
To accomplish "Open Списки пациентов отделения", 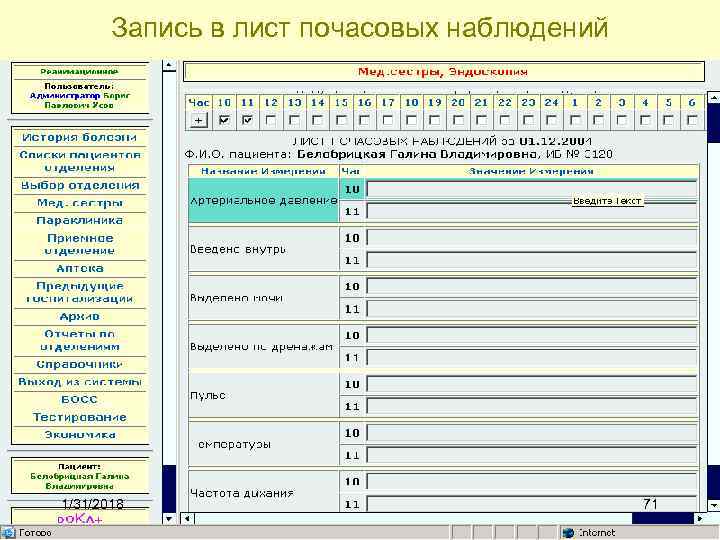I will point(80,161).
